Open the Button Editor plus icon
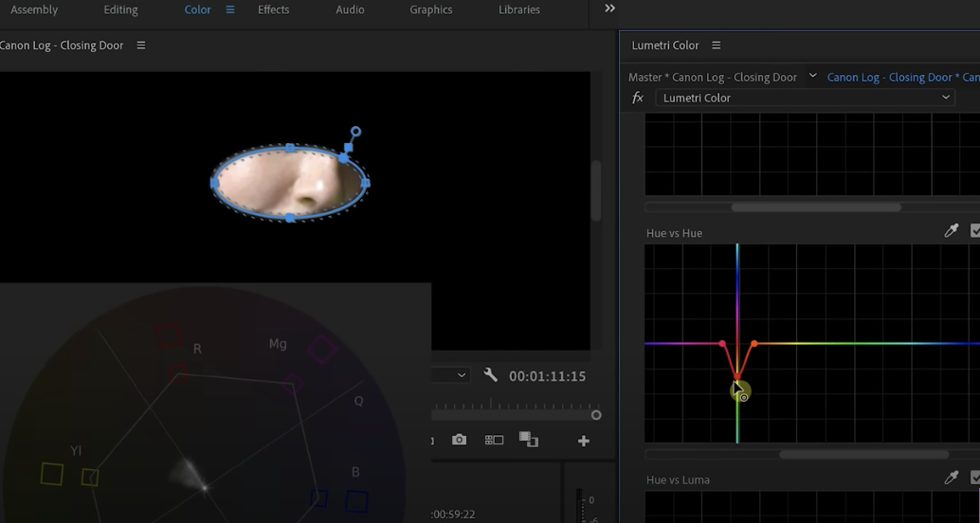The image size is (980, 523). pos(584,442)
